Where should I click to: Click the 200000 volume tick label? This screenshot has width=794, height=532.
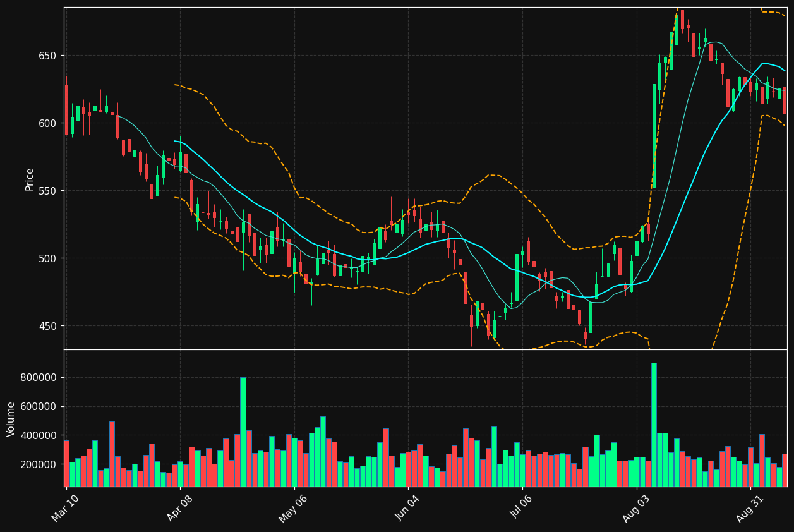point(39,464)
